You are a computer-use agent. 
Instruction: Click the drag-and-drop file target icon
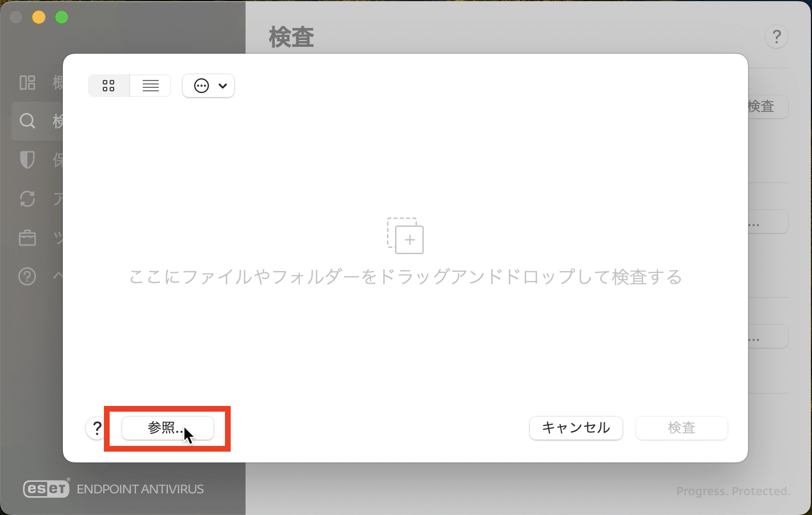[x=405, y=235]
